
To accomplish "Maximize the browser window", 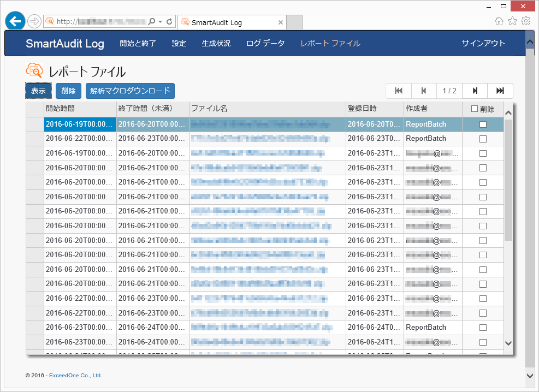I will [504, 6].
